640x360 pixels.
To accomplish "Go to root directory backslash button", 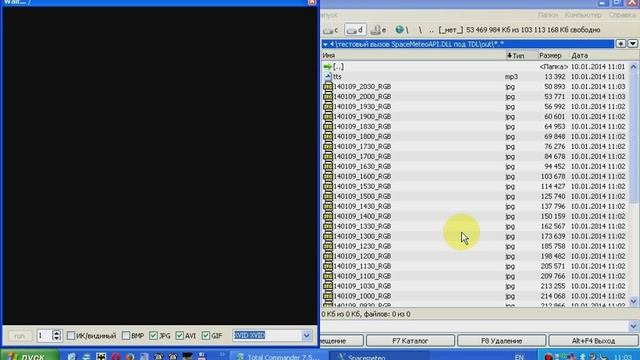I will click(x=420, y=30).
